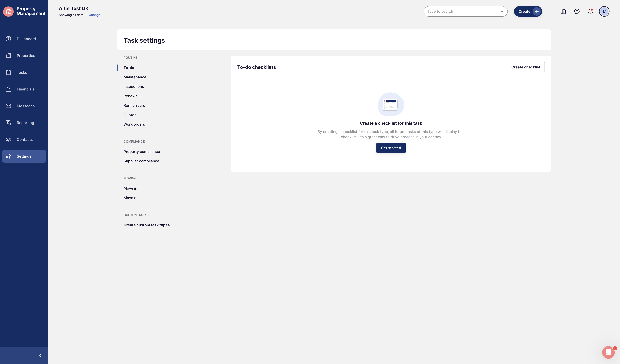
Task: Click the Contacts people icon
Action: [8, 139]
